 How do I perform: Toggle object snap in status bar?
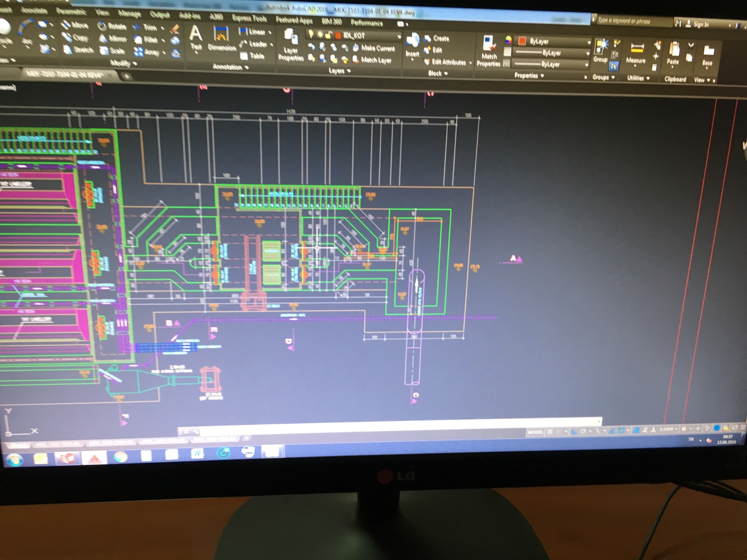pyautogui.click(x=621, y=430)
